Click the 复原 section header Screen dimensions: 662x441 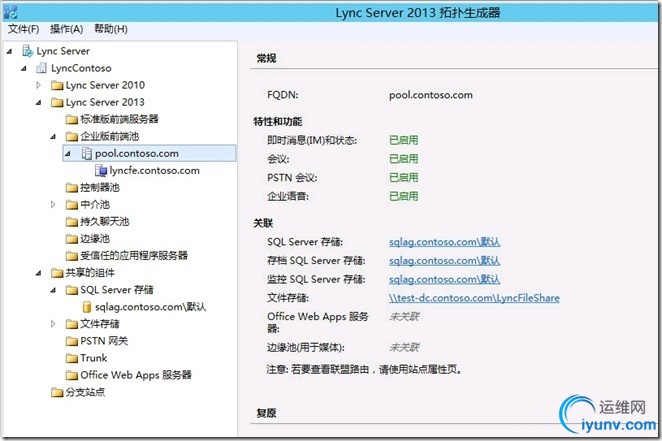tap(266, 413)
